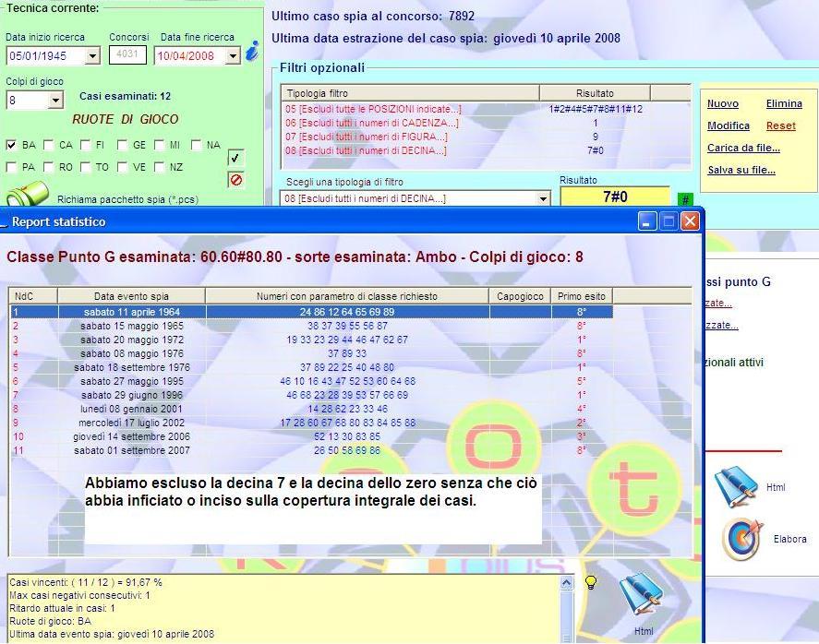Click the Html book icon on the right panel
This screenshot has height=644, width=819.
736,487
